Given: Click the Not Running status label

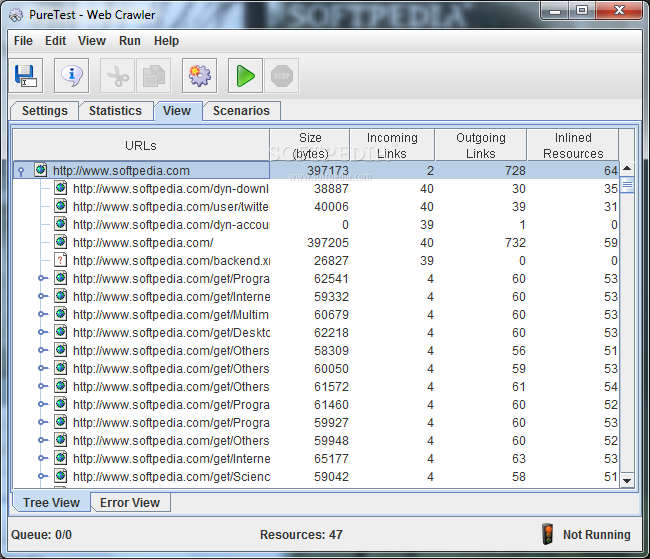Looking at the screenshot, I should click(x=597, y=535).
